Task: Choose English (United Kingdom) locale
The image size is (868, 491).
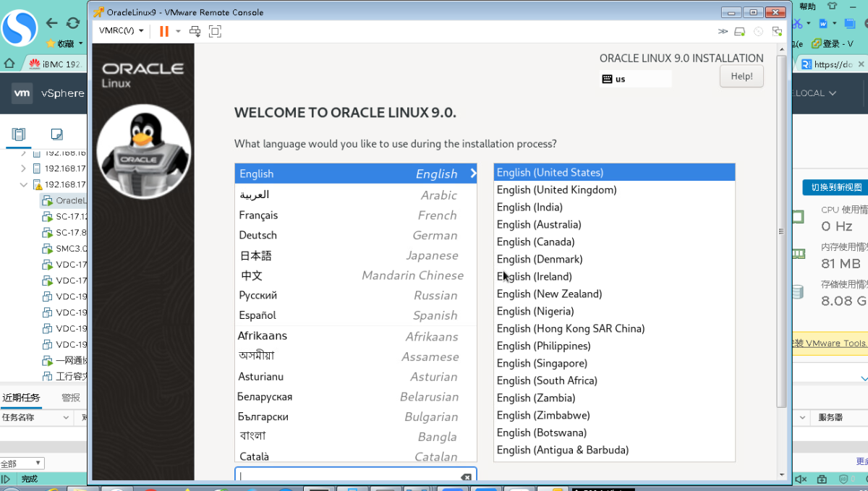Action: click(x=614, y=189)
